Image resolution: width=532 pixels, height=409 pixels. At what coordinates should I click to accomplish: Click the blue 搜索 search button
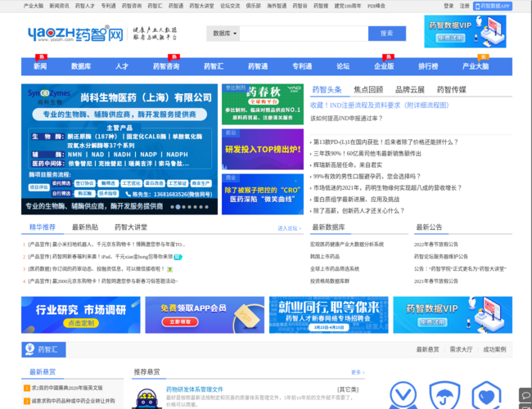pyautogui.click(x=387, y=34)
